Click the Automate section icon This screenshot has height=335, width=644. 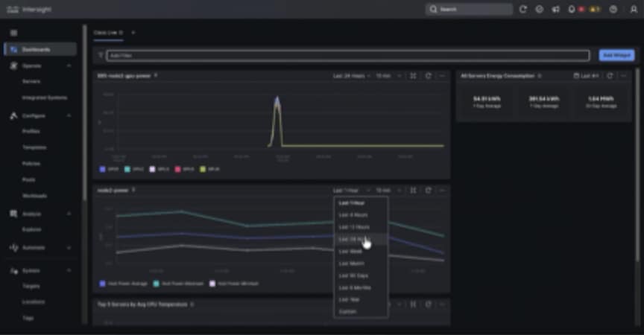[13, 247]
